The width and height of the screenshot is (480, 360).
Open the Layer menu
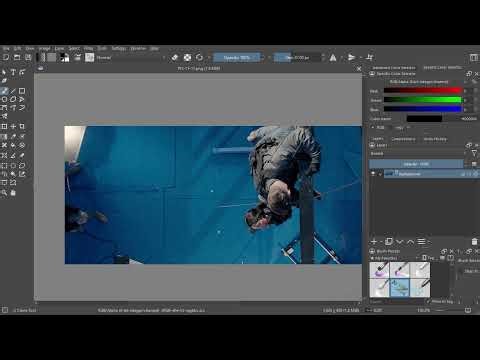pos(59,49)
